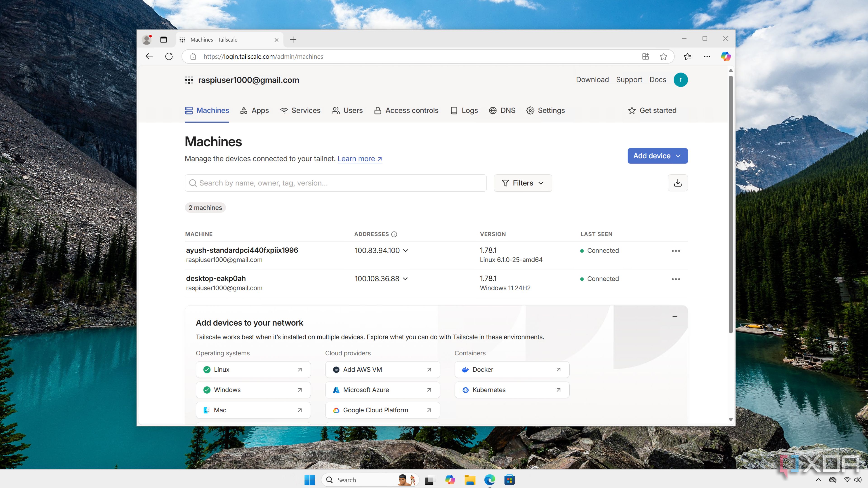Click the export machines download icon
Image resolution: width=868 pixels, height=488 pixels.
(678, 183)
